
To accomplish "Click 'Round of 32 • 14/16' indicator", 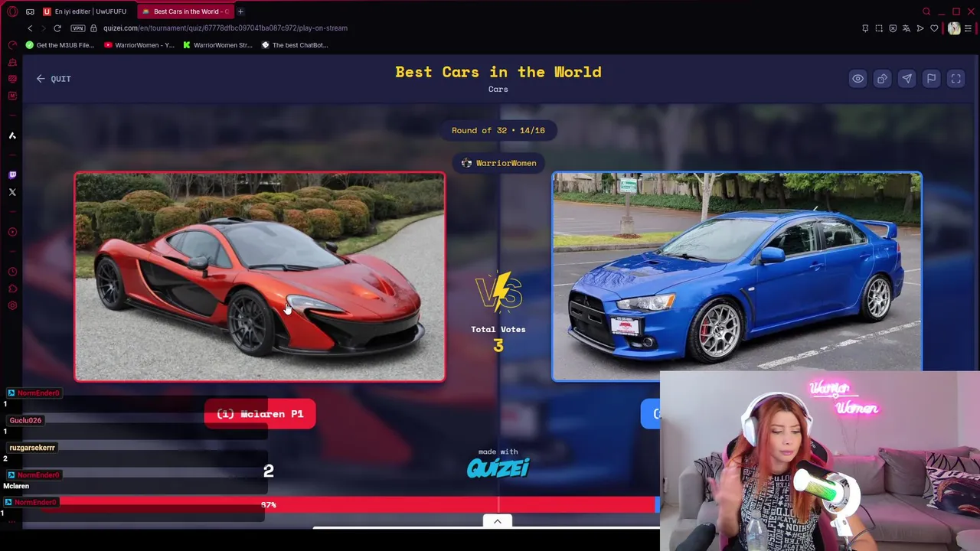I will pos(498,130).
